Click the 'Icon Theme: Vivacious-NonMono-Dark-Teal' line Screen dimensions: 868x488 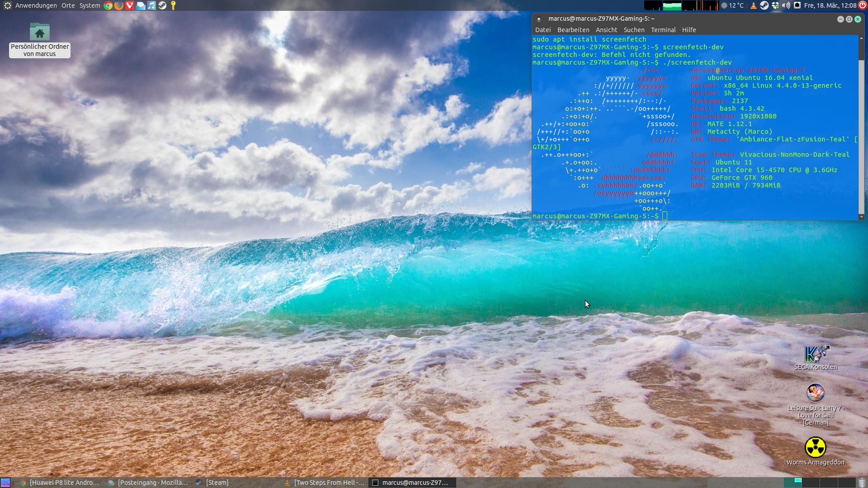point(770,155)
